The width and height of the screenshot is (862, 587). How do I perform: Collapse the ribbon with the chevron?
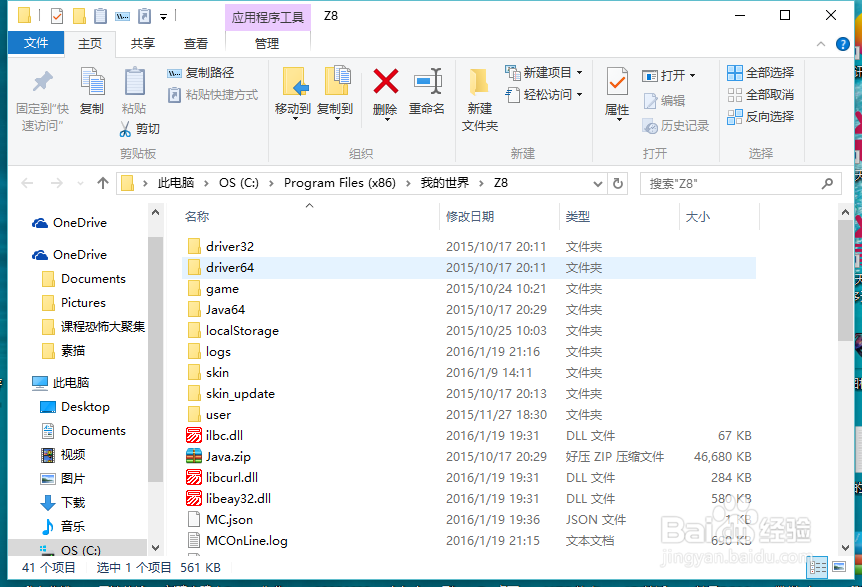pyautogui.click(x=821, y=44)
